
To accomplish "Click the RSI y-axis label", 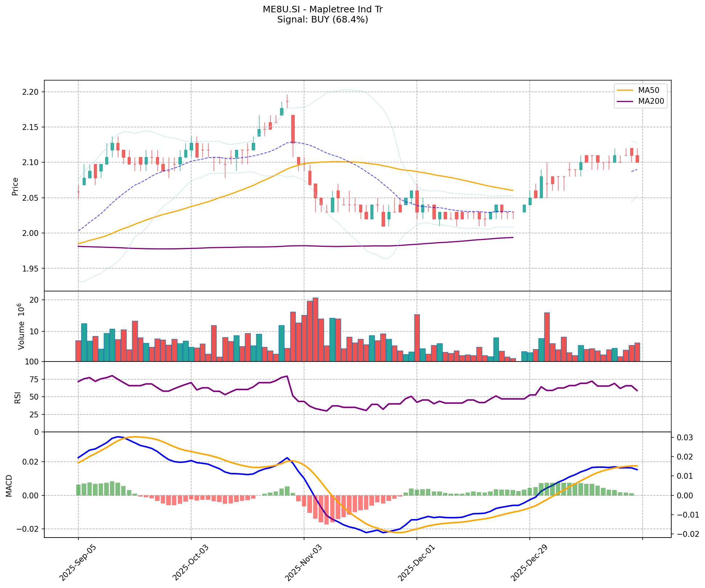I will tap(17, 397).
